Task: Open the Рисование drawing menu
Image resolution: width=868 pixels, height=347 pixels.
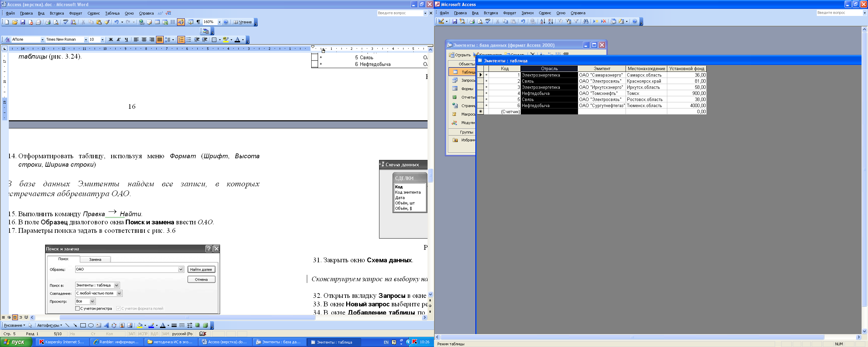Action: tap(14, 325)
